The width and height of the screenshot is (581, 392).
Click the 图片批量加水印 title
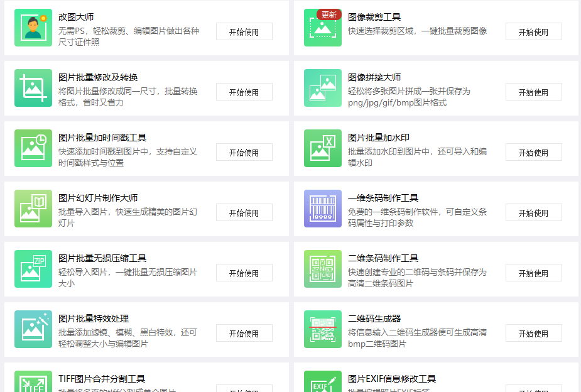click(379, 138)
